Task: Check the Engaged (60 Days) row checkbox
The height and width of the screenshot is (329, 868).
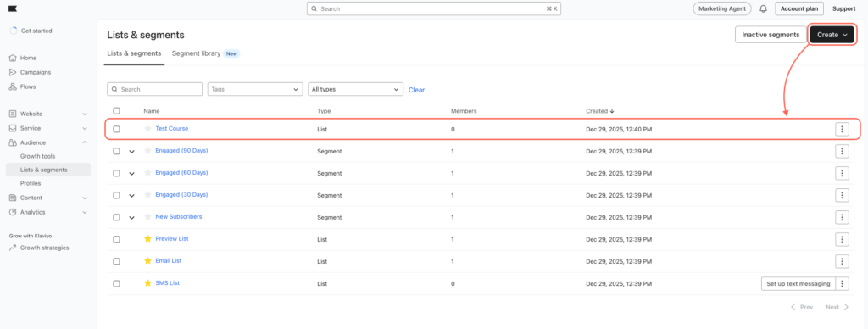Action: [x=116, y=173]
